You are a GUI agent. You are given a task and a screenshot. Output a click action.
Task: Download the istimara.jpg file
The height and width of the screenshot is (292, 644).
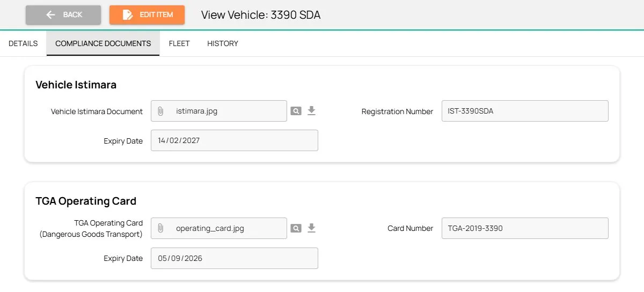click(311, 111)
